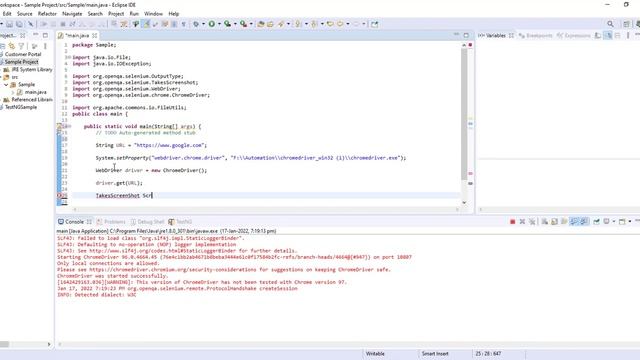Screen dimensions: 640x360
Task: Expand the main.java tree node arrow
Action: pos(13,92)
